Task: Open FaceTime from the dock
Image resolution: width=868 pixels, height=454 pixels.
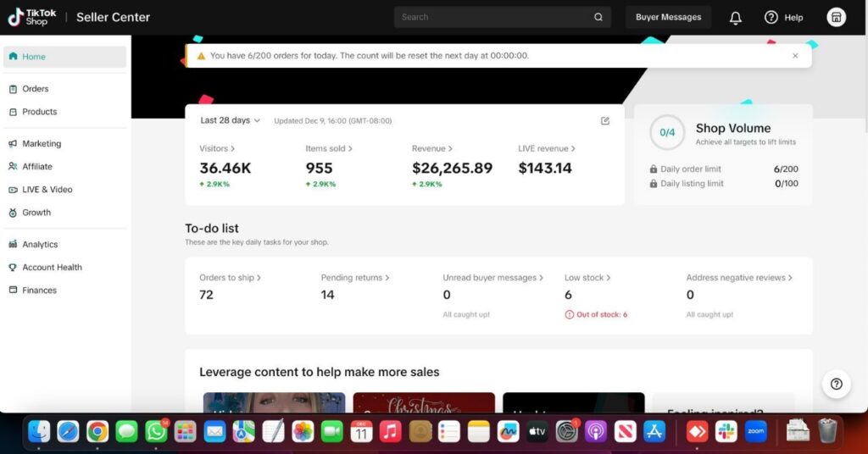Action: [332, 431]
